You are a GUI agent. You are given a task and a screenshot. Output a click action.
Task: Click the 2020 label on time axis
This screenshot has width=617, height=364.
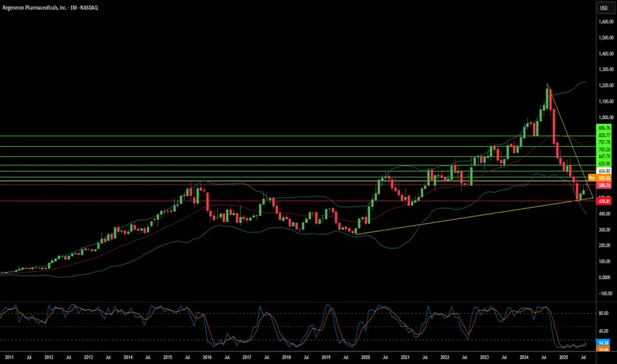tap(365, 357)
